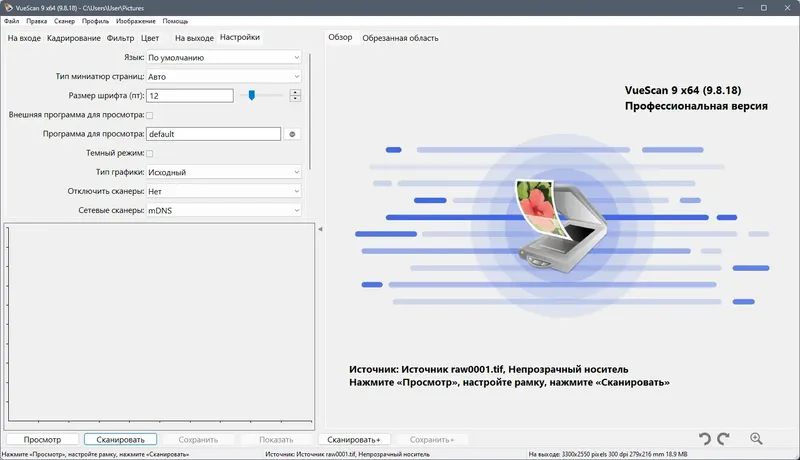The width and height of the screenshot is (800, 460).
Task: Switch to the Обрезанная область tab
Action: pyautogui.click(x=400, y=38)
